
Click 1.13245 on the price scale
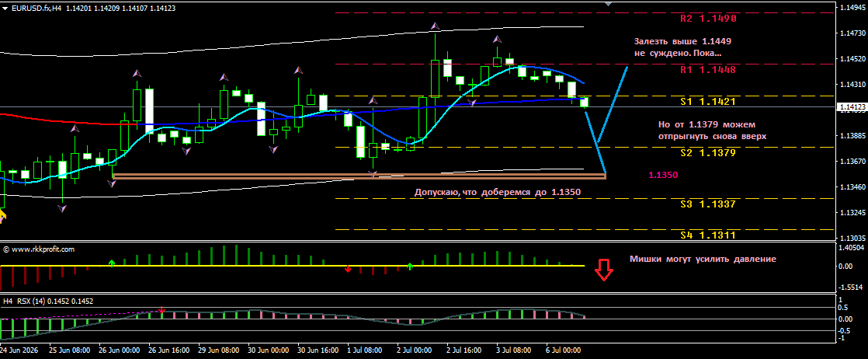pos(852,213)
